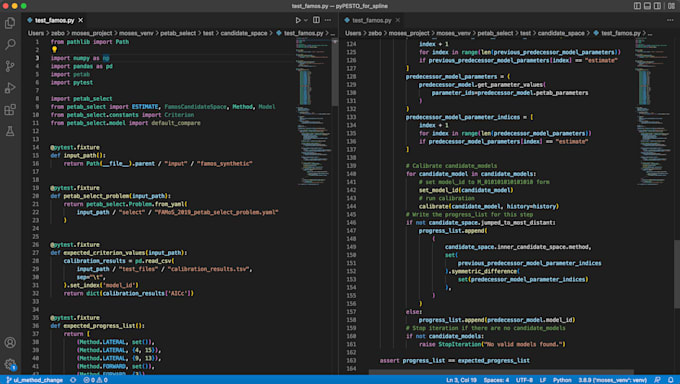
Task: Click Ln 3, Col 19 cursor position
Action: (x=461, y=380)
